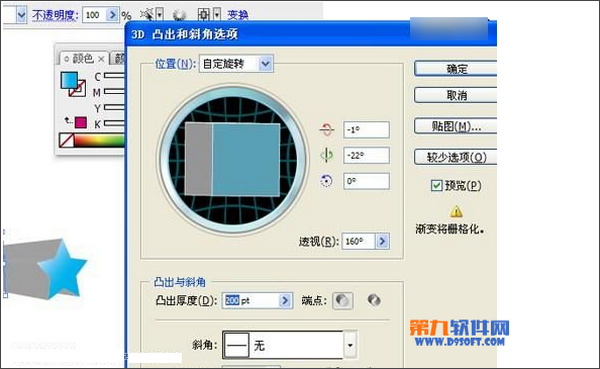This screenshot has height=369, width=600.
Task: Select the fill and stroke swatch icon
Action: coord(73,84)
